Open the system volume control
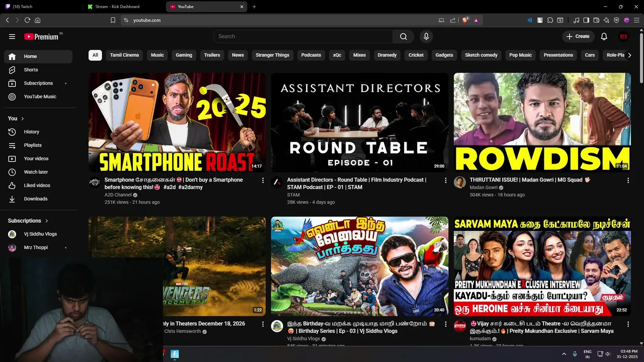Screen dimensions: 644x362 [608, 354]
